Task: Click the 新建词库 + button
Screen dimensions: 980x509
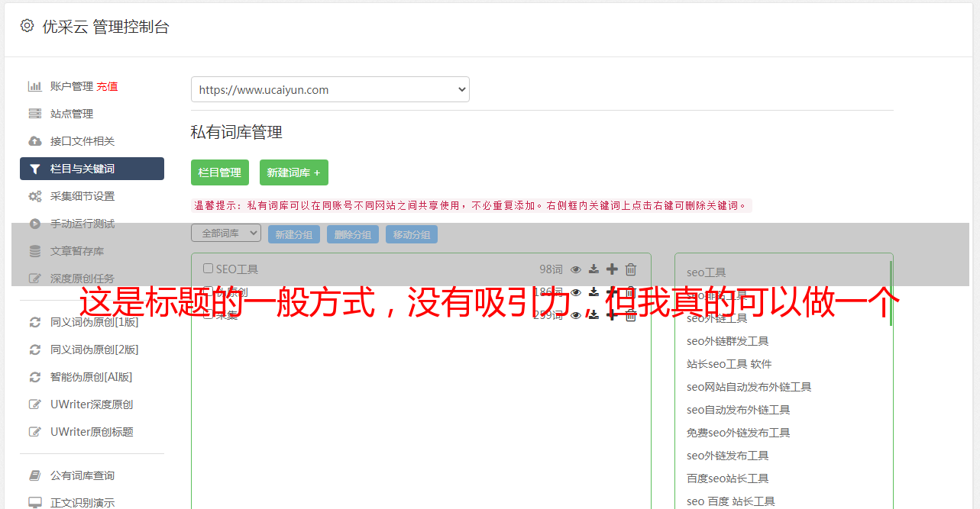Action: [294, 172]
